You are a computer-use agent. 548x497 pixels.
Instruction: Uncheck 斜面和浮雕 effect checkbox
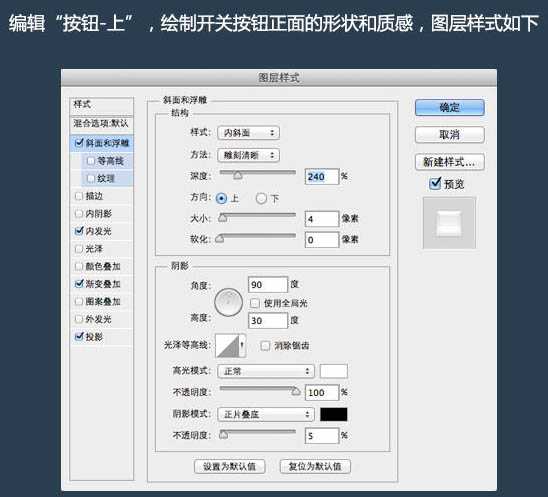pos(79,143)
